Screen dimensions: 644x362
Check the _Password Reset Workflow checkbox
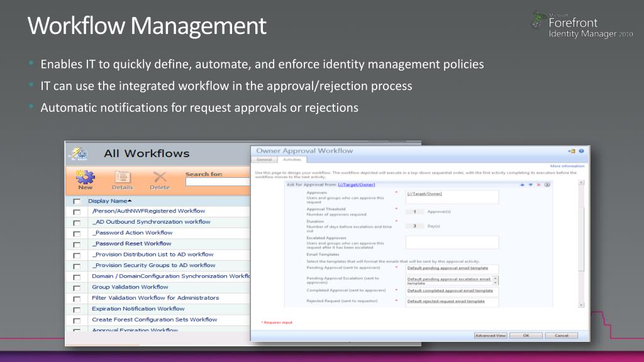tap(77, 244)
